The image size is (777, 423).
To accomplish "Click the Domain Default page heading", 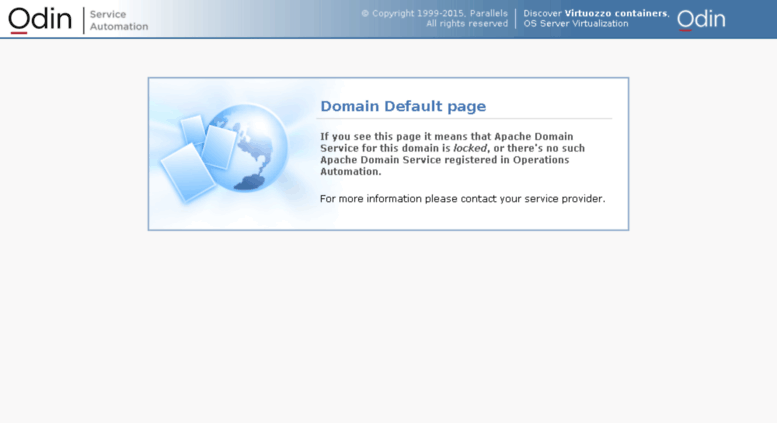I will 402,106.
